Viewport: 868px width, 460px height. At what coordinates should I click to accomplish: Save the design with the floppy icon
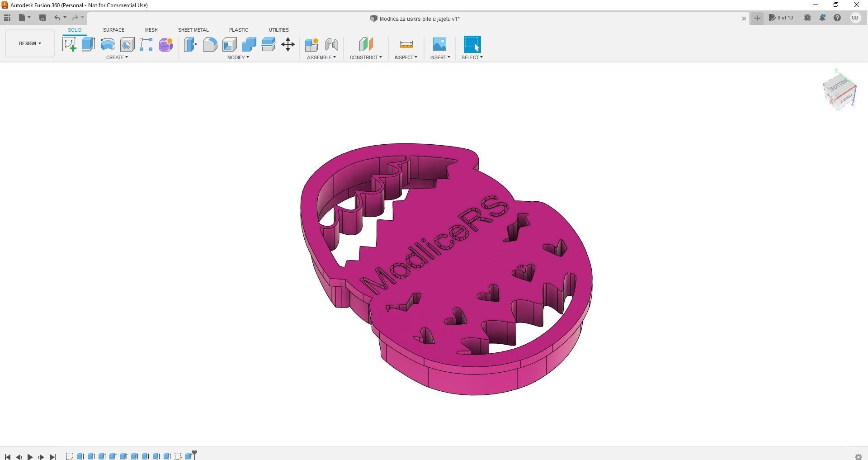[42, 18]
